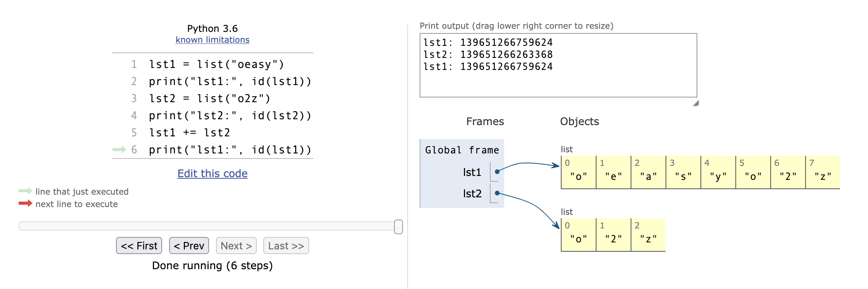Click the third output line lst1: 139651266759624
Image resolution: width=868 pixels, height=289 pixels.
tap(488, 66)
